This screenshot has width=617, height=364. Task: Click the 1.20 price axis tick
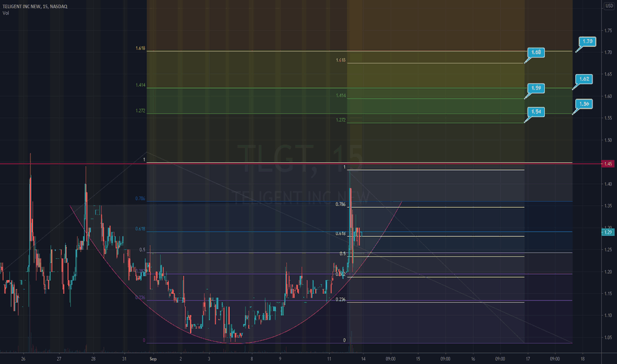click(608, 272)
